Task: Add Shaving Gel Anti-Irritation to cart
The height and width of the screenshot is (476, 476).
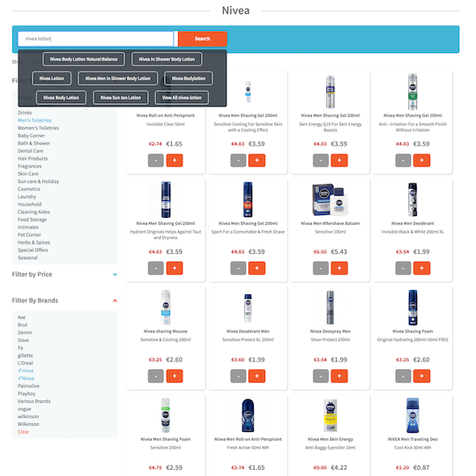Action: [x=421, y=160]
